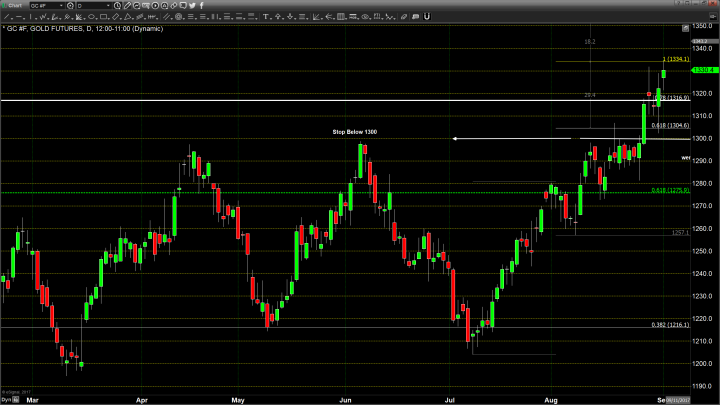Open the chat message icon
Viewport: 720px width, 405px height.
tap(183, 6)
